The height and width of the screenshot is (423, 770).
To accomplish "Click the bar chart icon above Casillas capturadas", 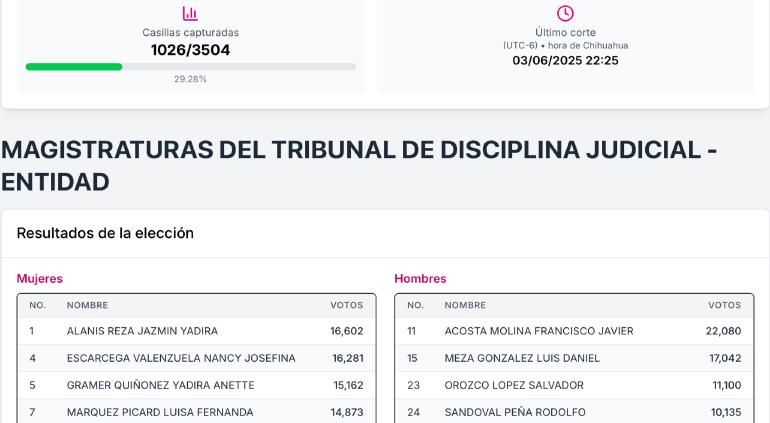I will tap(190, 13).
